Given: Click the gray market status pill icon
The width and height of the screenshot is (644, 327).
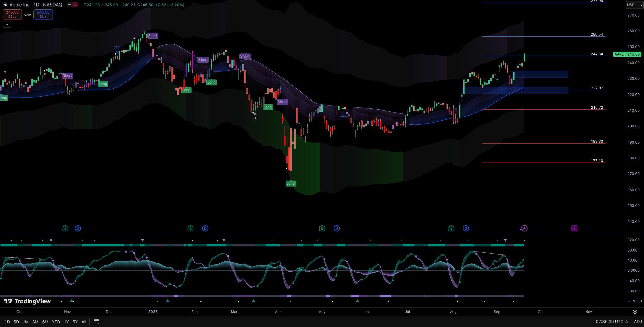Looking at the screenshot, I should (x=70, y=5).
